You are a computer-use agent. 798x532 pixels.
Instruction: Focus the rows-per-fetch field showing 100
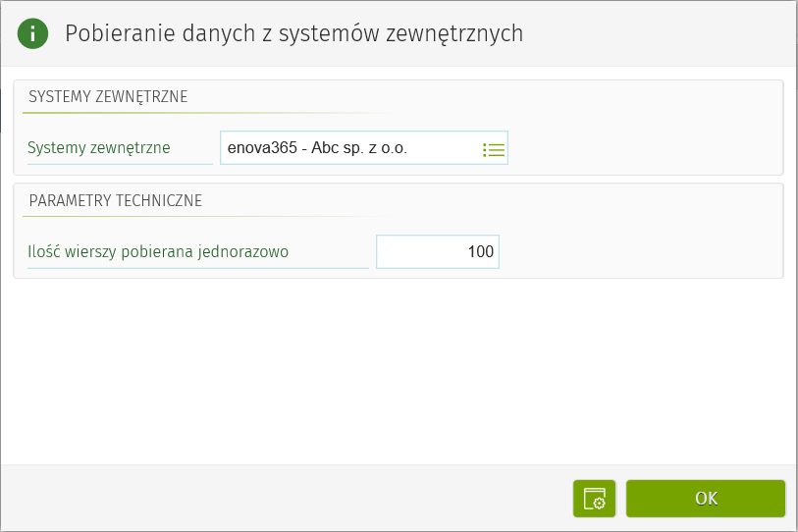click(x=438, y=251)
